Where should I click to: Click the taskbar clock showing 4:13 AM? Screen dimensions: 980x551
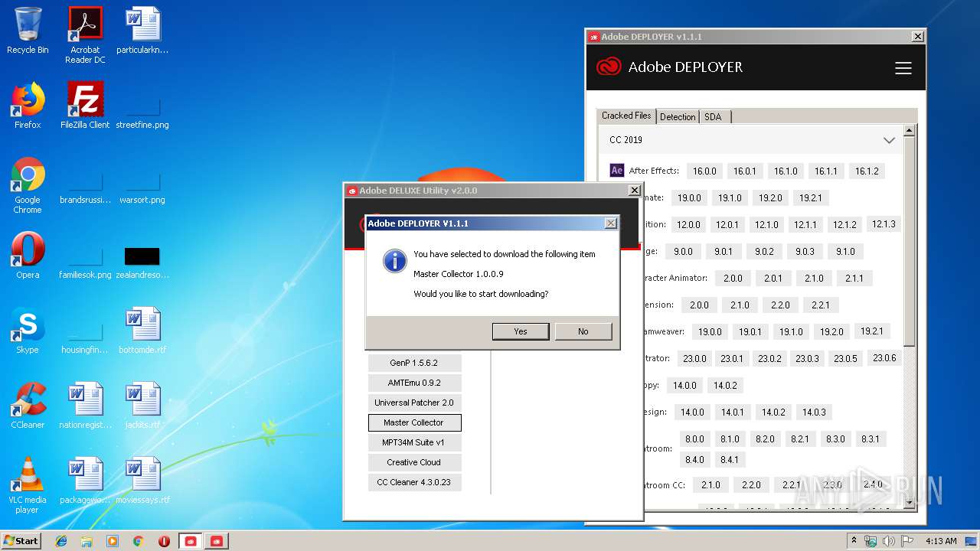coord(941,541)
